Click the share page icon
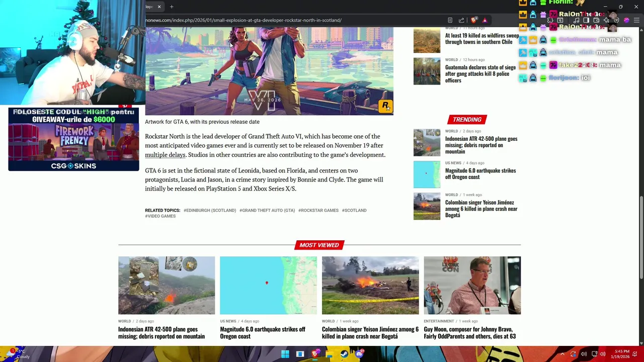This screenshot has height=362, width=644. click(461, 20)
